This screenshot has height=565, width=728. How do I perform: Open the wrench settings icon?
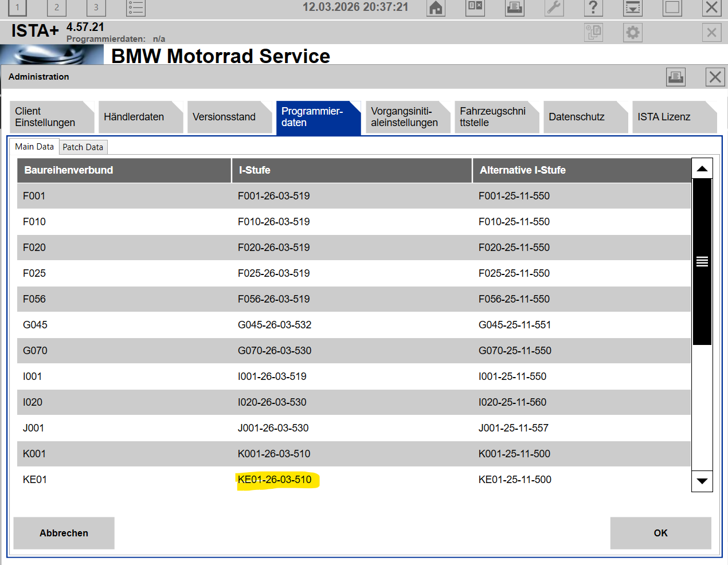click(554, 7)
